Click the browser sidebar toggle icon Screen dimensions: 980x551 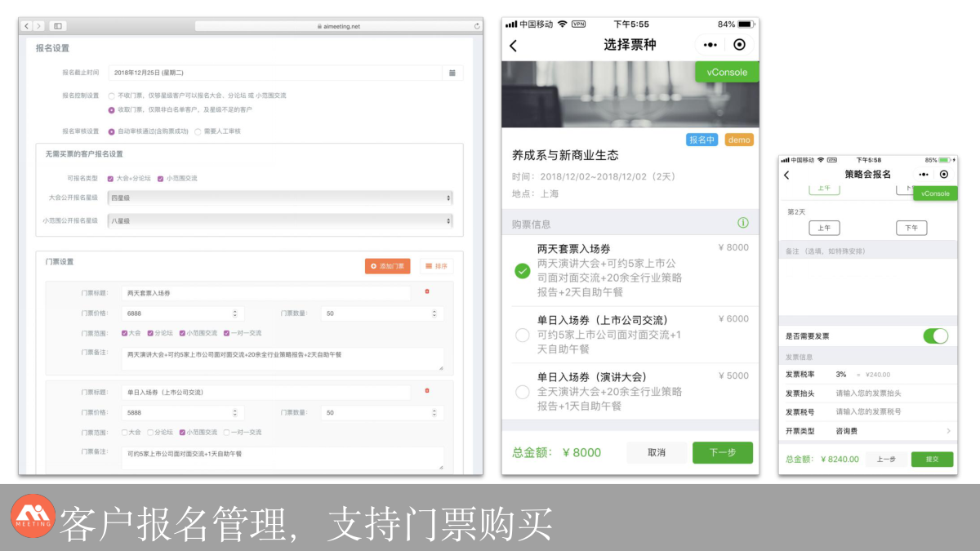click(x=58, y=26)
